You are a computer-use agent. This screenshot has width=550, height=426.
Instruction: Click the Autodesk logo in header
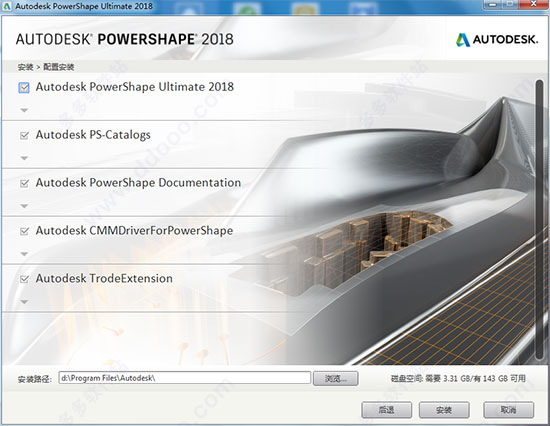point(496,39)
